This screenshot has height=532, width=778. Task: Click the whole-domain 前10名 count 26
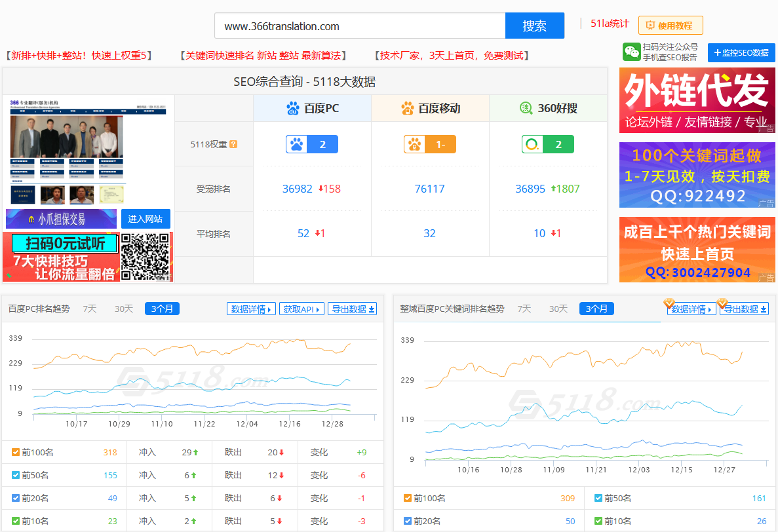[762, 521]
